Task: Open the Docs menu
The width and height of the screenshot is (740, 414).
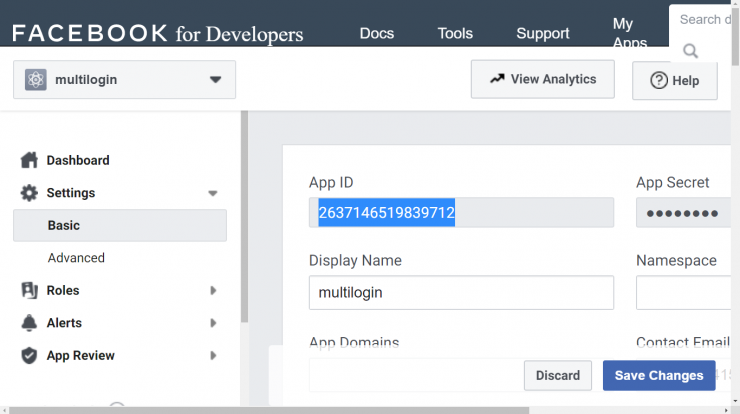Action: click(x=377, y=34)
